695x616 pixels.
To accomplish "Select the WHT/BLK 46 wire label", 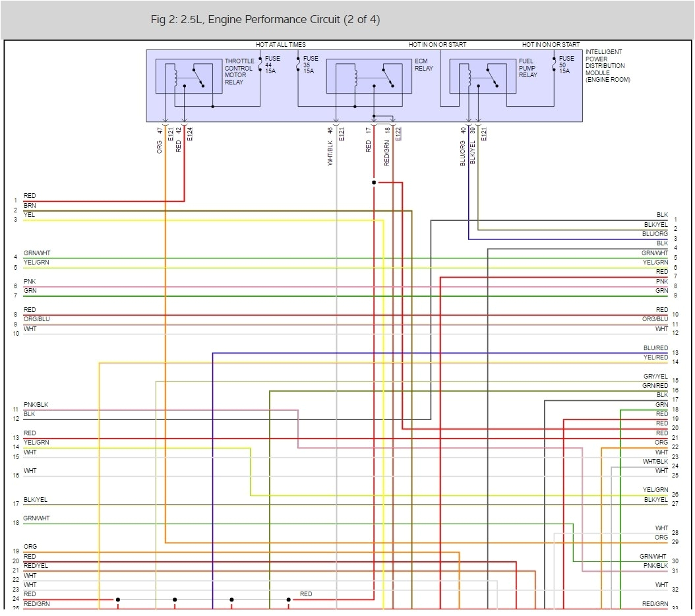I will [x=330, y=147].
